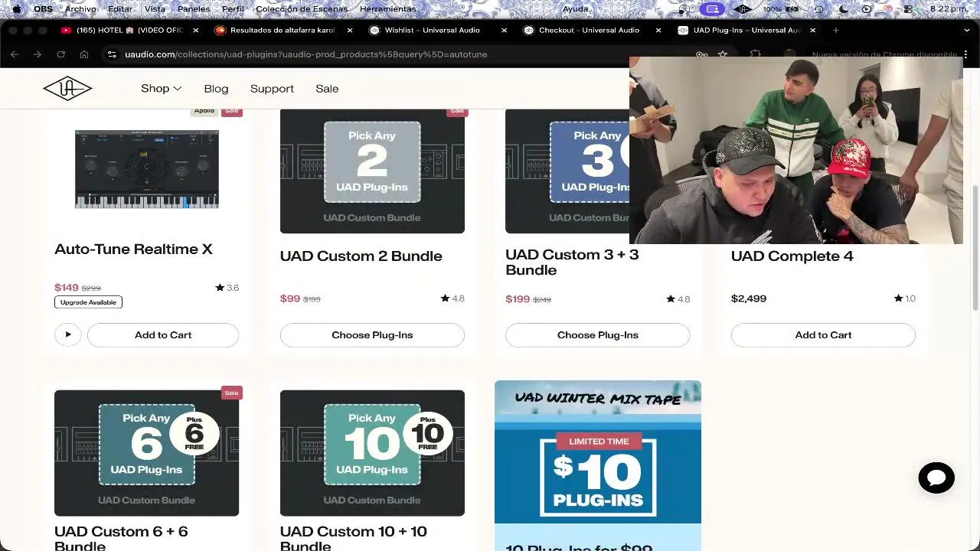Play the Auto-Tune Realtime X preview
This screenshot has height=551, width=980.
click(x=67, y=334)
